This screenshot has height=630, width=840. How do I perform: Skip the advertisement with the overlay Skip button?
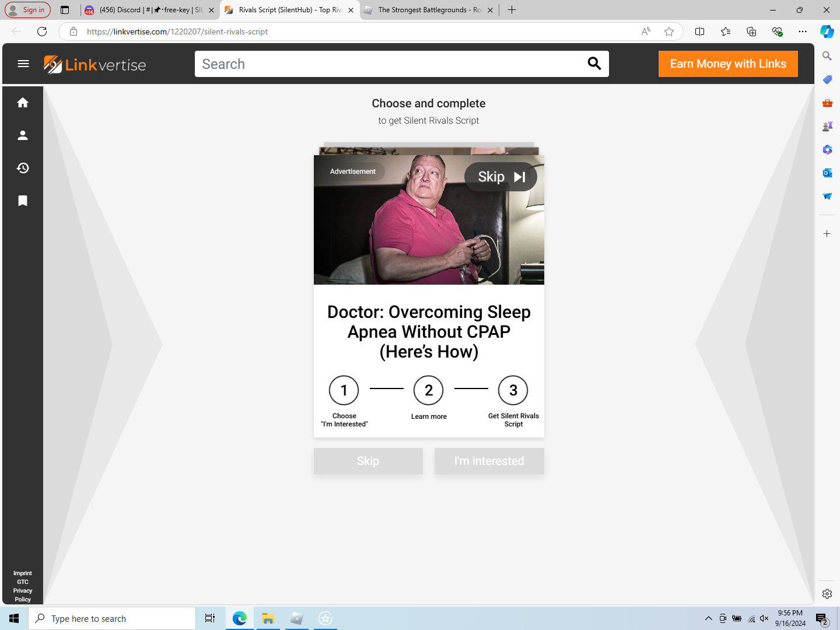coord(501,177)
